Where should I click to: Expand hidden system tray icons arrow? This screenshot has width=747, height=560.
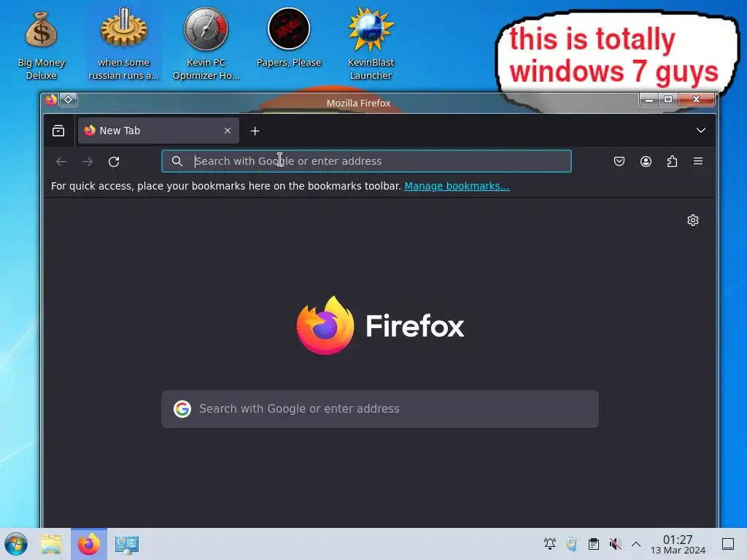636,543
